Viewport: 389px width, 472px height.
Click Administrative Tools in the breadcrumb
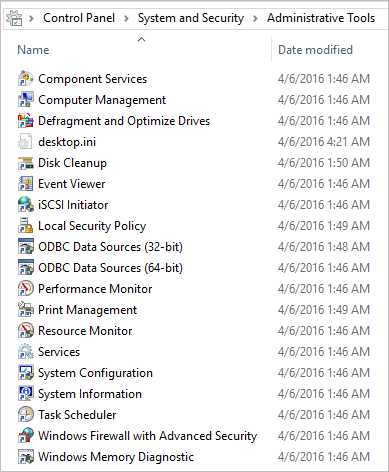click(x=321, y=18)
